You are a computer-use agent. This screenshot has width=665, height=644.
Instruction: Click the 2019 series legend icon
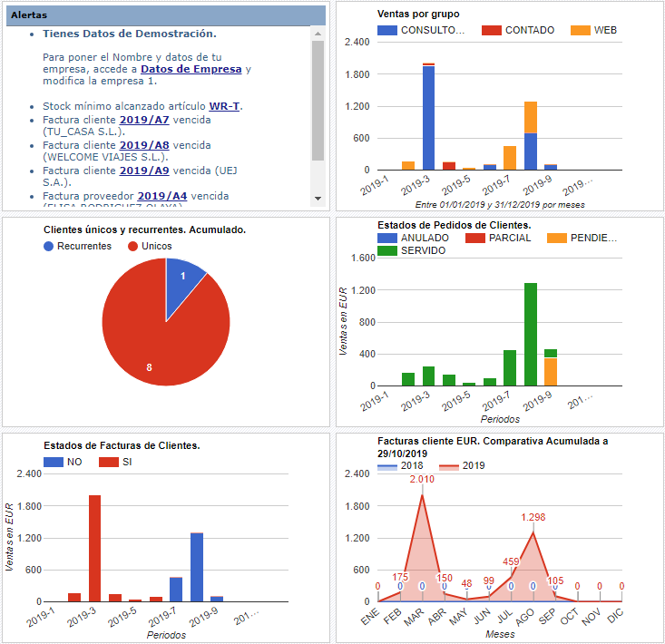449,465
